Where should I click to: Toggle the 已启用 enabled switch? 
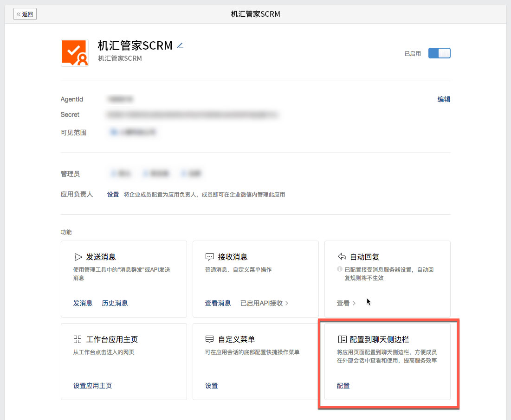click(x=439, y=53)
